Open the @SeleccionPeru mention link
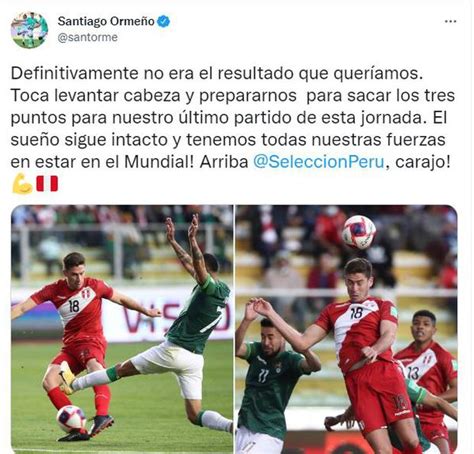 tap(319, 162)
